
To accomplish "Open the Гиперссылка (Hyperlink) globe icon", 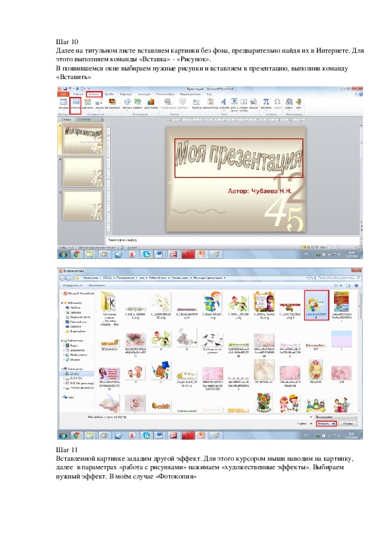I will [169, 103].
